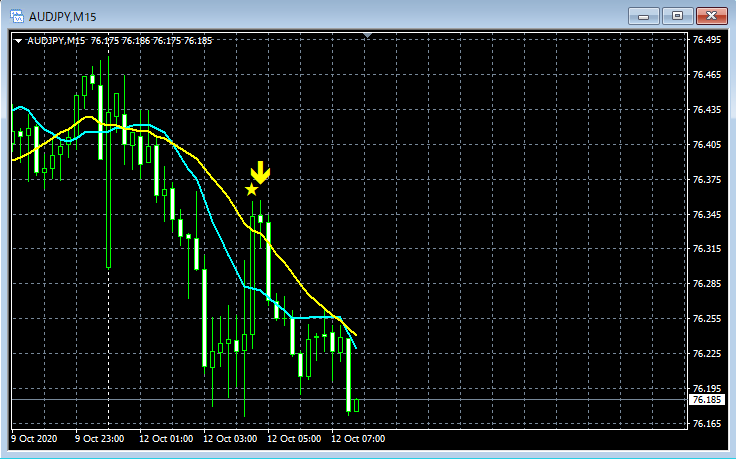736x459 pixels.
Task: Click the 76.285 price scale label
Action: [706, 284]
